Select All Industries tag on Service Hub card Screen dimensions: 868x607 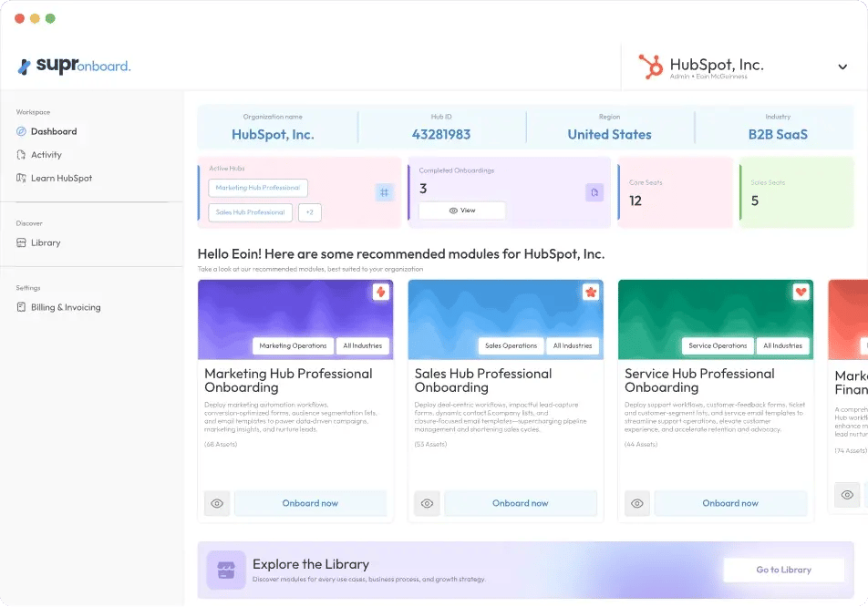(x=782, y=345)
